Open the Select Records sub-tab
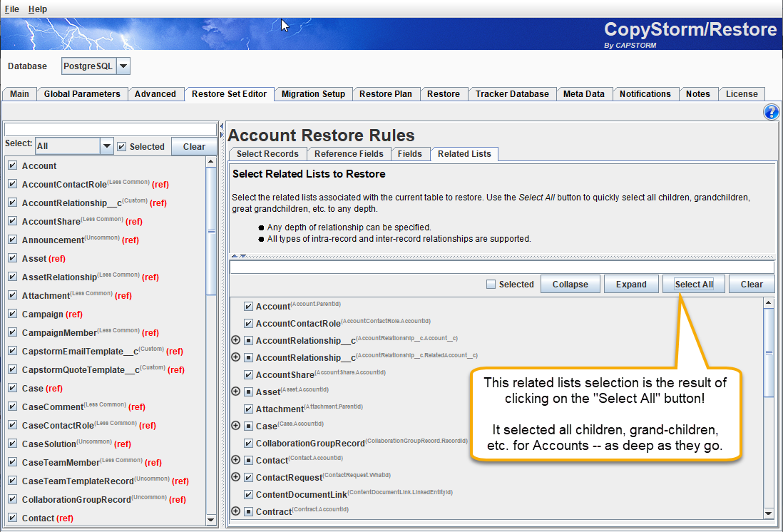This screenshot has width=783, height=532. 267,154
